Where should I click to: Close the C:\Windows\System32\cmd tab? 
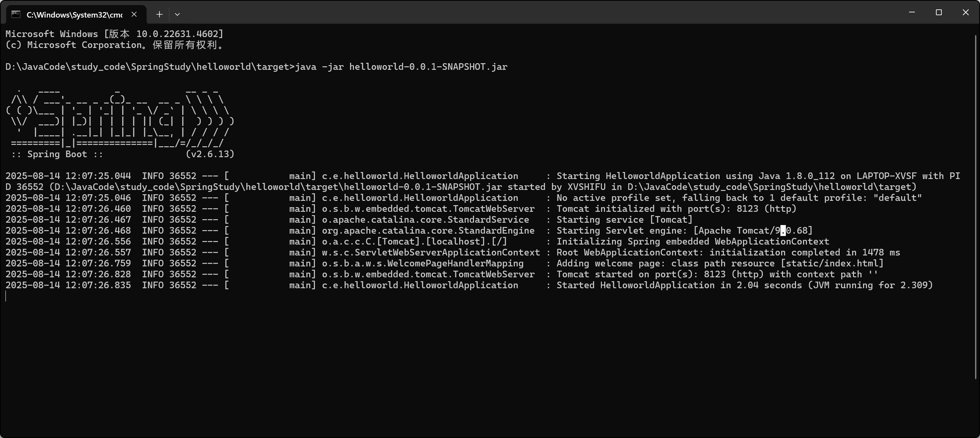(x=134, y=14)
